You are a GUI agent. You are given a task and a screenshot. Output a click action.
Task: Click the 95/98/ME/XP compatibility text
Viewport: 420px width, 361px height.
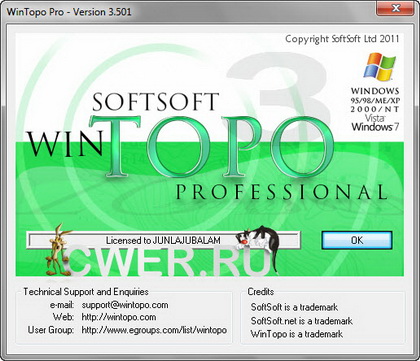click(x=375, y=100)
